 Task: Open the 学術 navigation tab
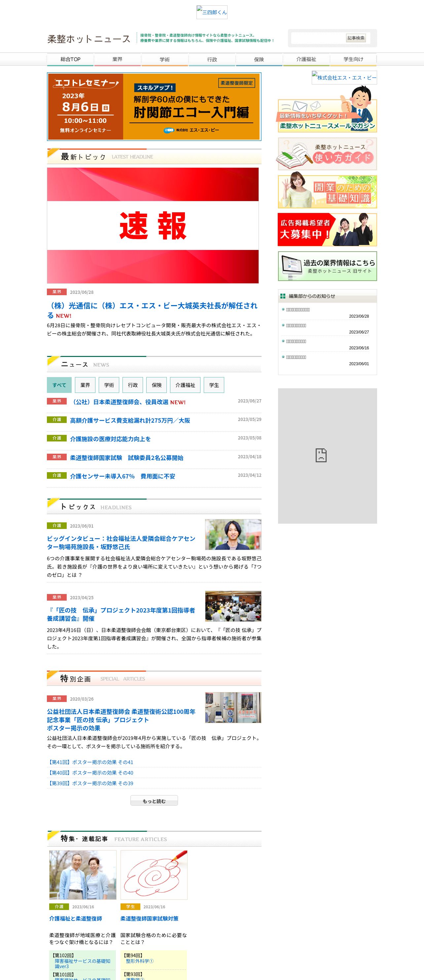coord(165,59)
